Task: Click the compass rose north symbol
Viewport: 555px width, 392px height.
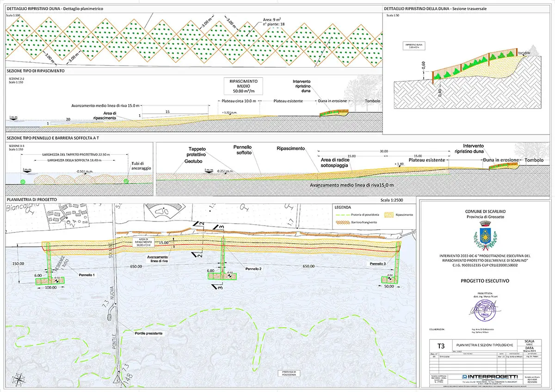Action: pos(19,379)
